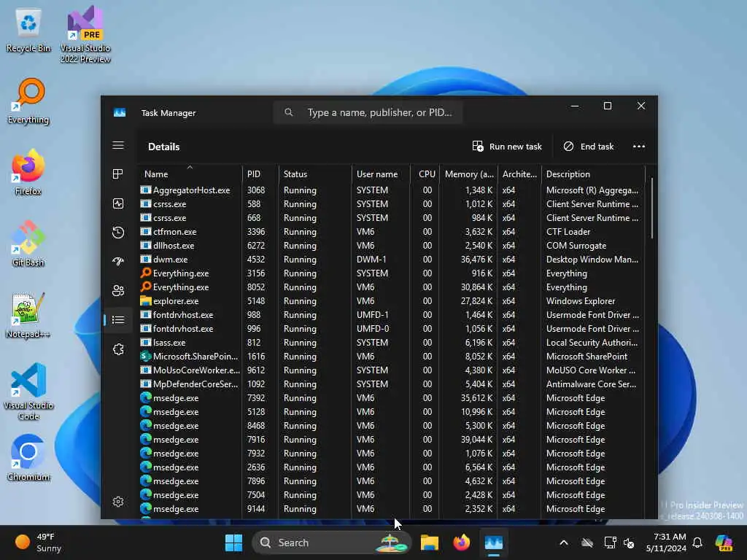
Task: Select fontdrvhost.exe with PID 988
Action: click(x=392, y=314)
